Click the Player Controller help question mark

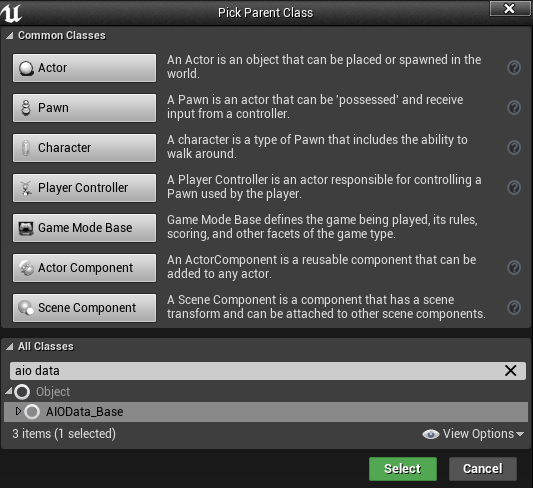[x=514, y=187]
